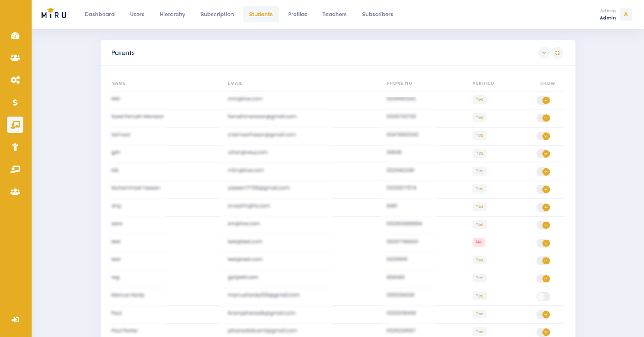Click the EMAIL column header

click(x=235, y=83)
